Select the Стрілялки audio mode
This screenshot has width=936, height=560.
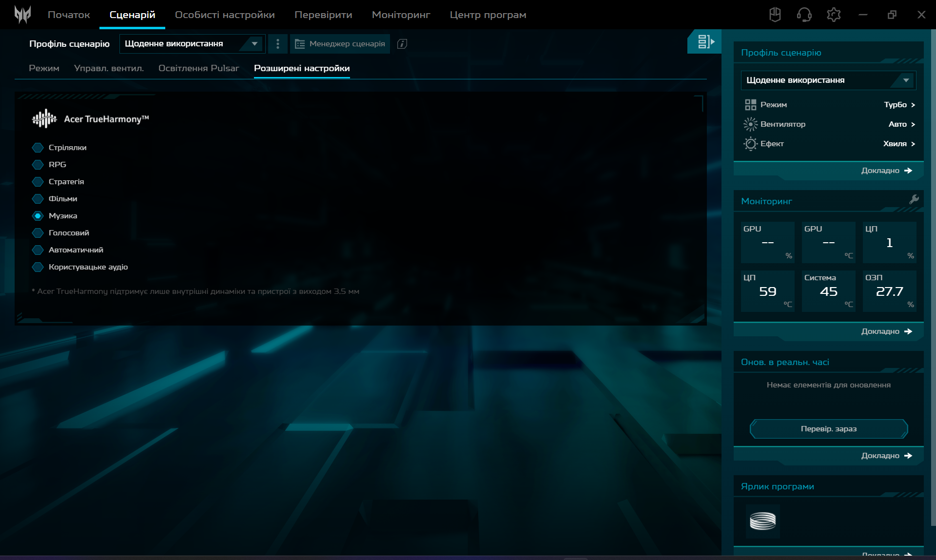[38, 148]
